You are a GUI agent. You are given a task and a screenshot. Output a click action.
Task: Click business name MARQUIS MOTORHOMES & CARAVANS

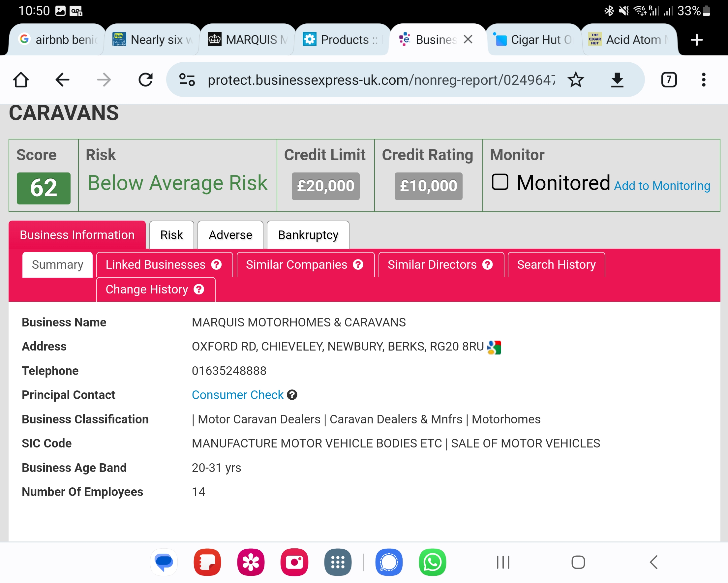[x=298, y=322]
